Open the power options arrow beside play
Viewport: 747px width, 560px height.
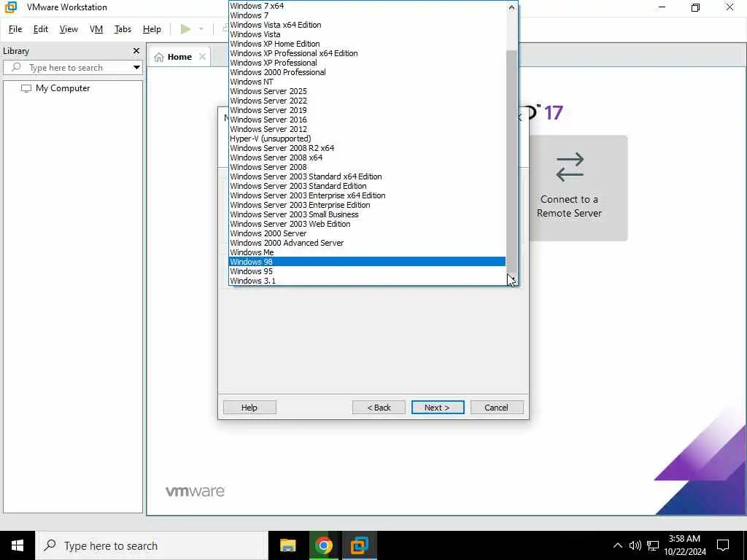pos(201,29)
